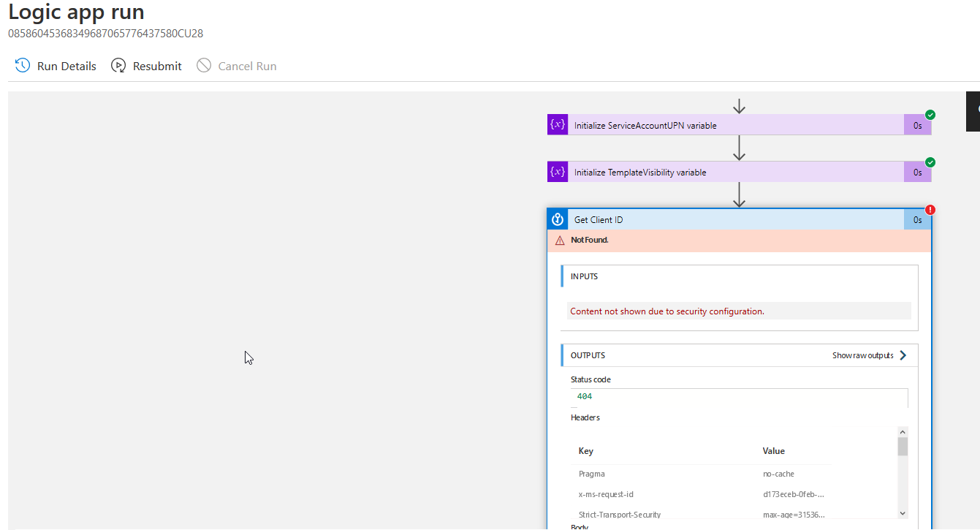Click the clock icon beside Run Details

22,65
